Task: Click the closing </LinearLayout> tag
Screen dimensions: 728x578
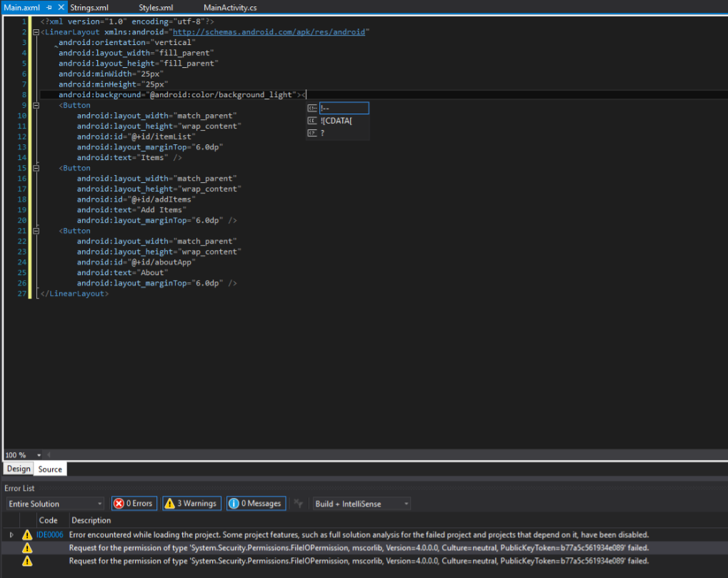Action: coord(74,294)
